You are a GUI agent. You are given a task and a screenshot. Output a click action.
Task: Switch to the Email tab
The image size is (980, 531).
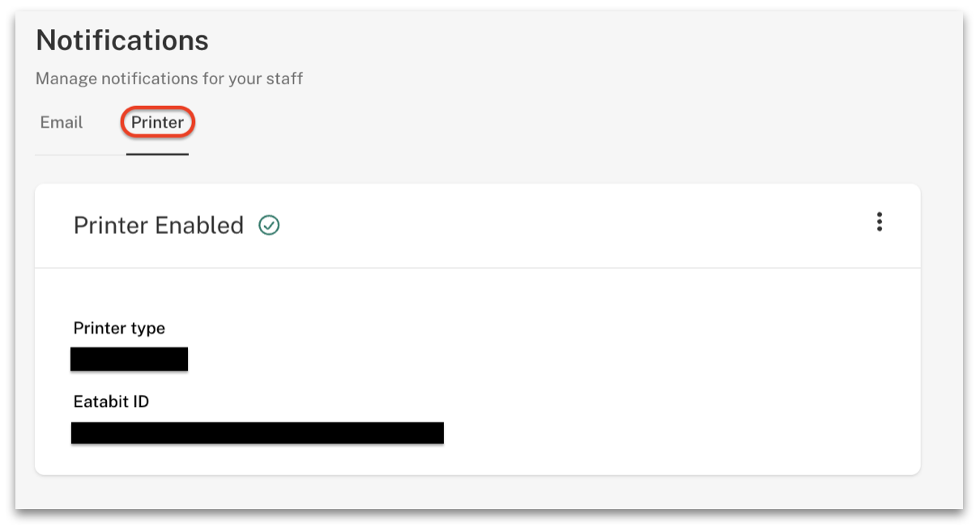tap(62, 122)
